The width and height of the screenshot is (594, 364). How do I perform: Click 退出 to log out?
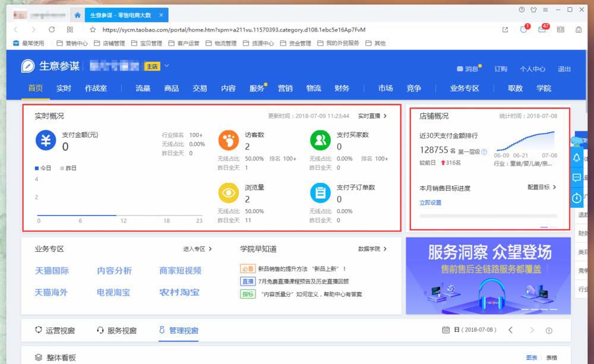[564, 69]
